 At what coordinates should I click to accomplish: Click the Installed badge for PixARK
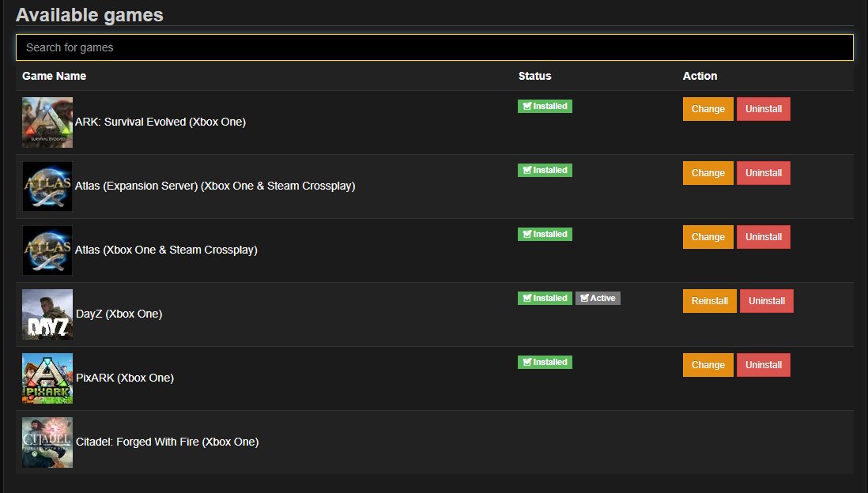[545, 363]
